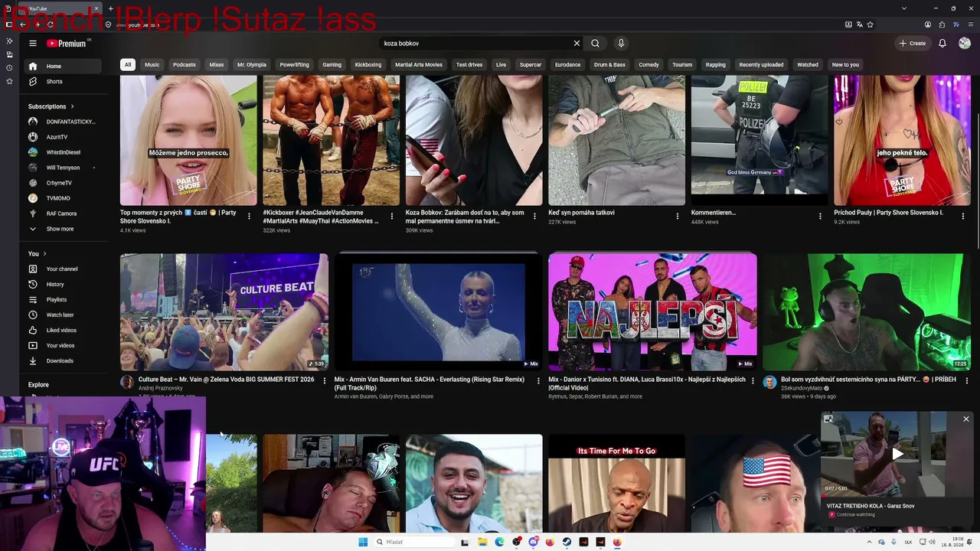The image size is (980, 551).
Task: Open options menu for Bol som vyzdvihnúť video
Action: point(967,380)
